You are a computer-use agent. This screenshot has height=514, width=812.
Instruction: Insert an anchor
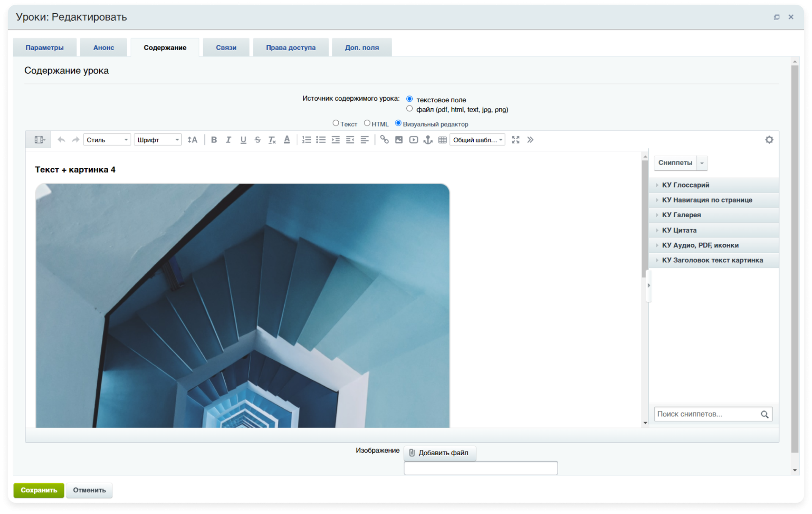428,140
